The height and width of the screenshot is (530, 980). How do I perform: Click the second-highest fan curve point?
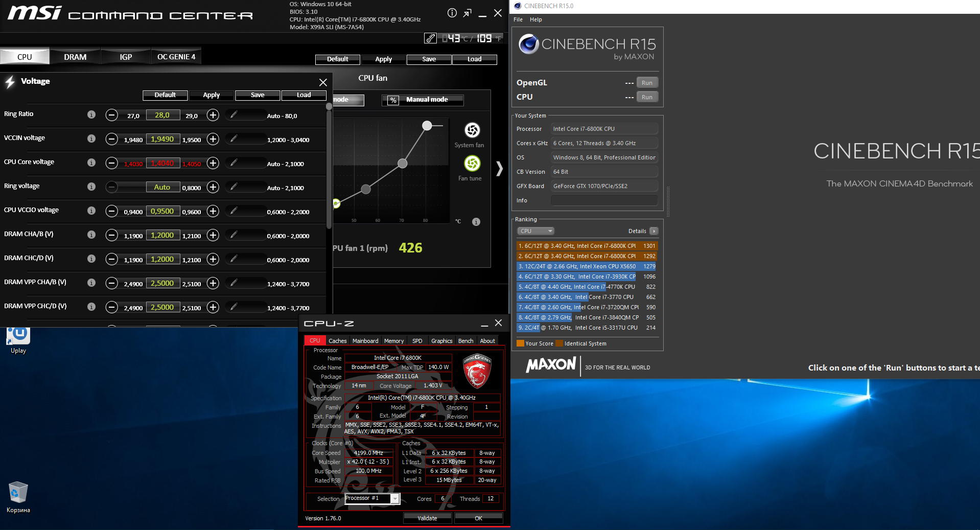click(403, 164)
